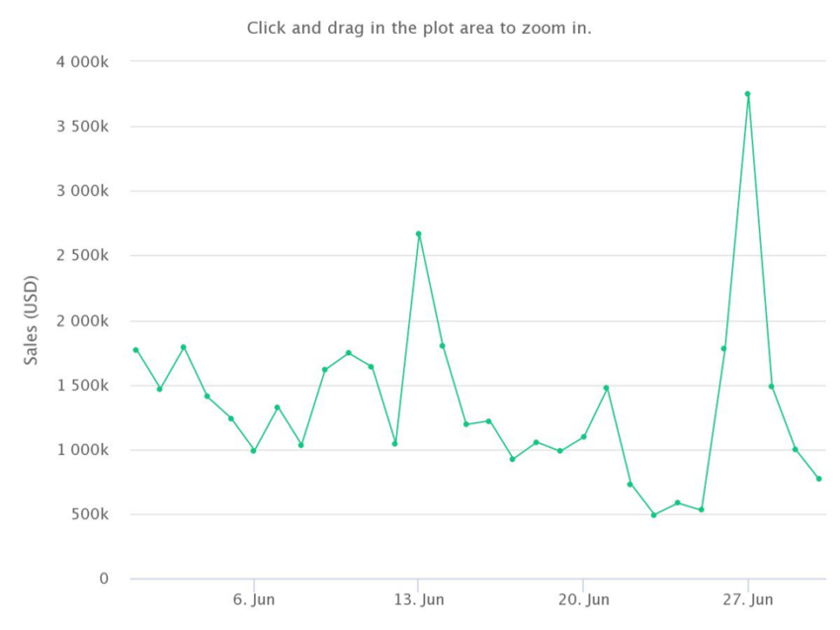
Task: Click the 13. Jun x-axis label
Action: click(419, 599)
